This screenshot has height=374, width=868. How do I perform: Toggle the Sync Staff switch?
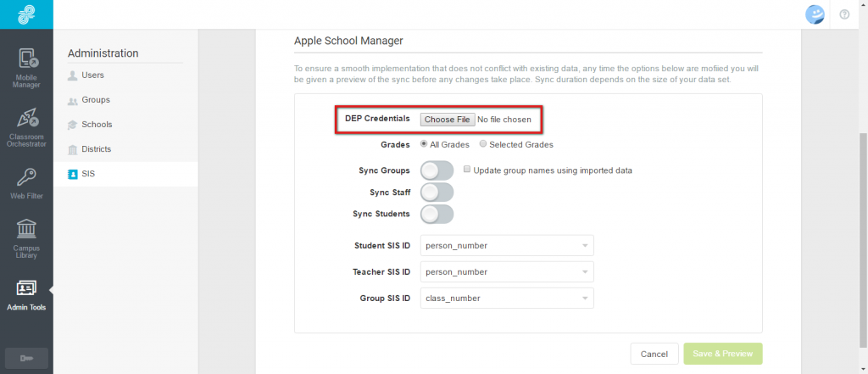coord(437,193)
